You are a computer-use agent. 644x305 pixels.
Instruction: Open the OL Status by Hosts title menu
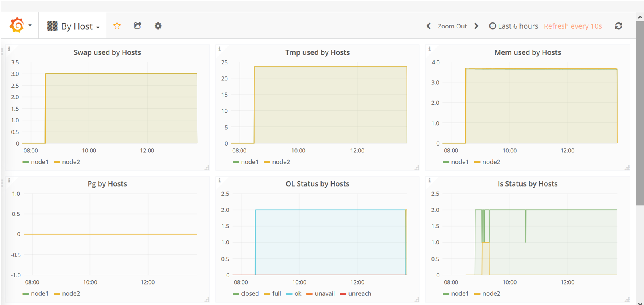pos(317,184)
